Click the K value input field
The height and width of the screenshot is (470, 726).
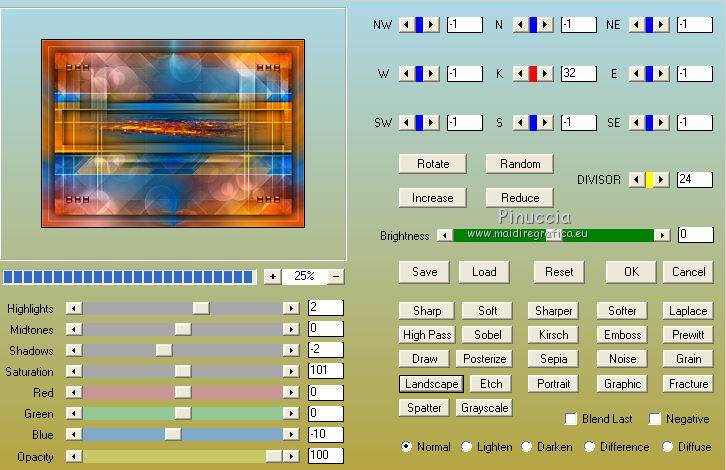(x=579, y=74)
